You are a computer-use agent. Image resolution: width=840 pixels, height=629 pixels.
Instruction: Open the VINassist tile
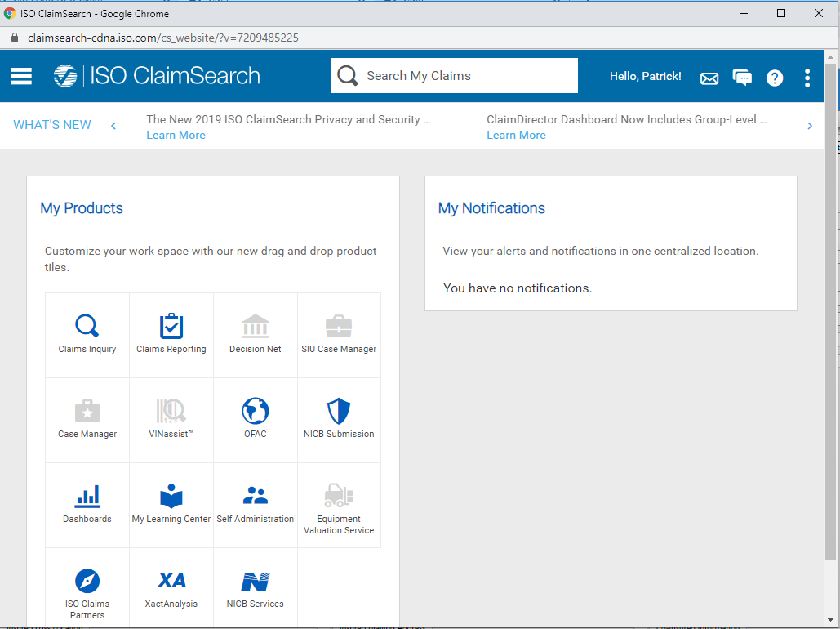pos(171,421)
